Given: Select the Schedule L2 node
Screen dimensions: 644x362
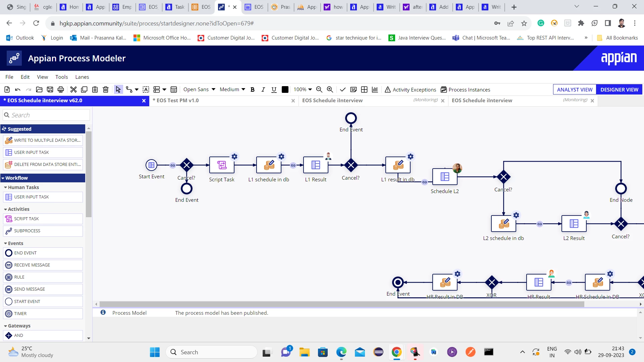Looking at the screenshot, I should click(x=445, y=177).
